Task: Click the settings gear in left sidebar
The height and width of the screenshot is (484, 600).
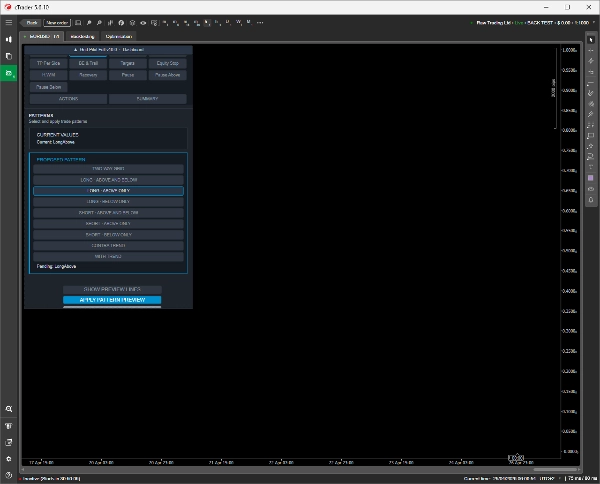Action: [x=8, y=459]
